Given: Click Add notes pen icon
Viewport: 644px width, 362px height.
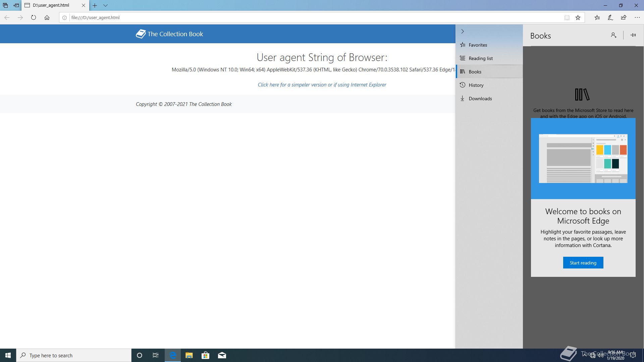Looking at the screenshot, I should [x=610, y=17].
